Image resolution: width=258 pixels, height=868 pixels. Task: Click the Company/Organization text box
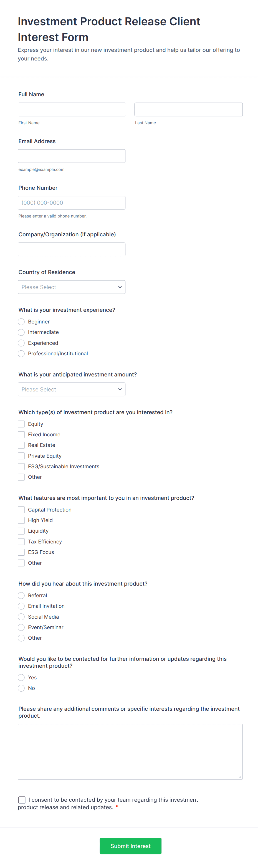(x=71, y=249)
